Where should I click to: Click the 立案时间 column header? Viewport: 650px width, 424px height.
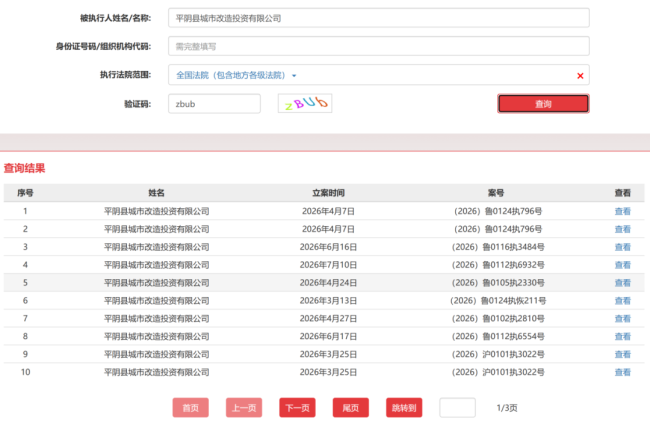click(x=328, y=193)
